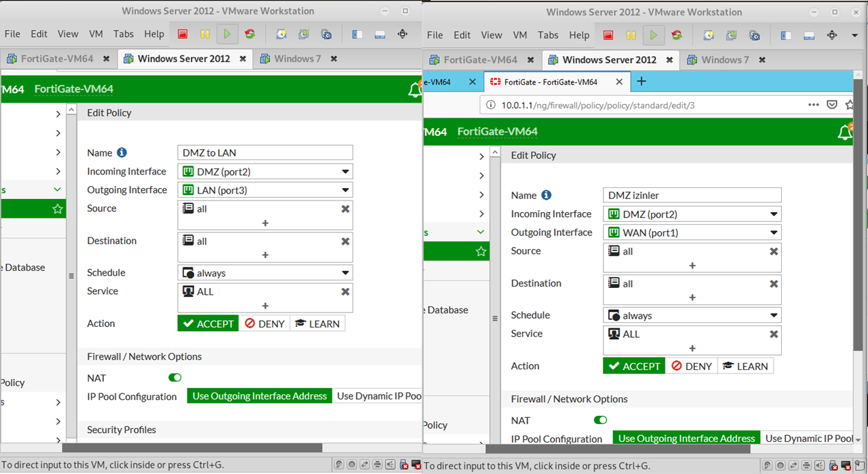The image size is (868, 474).
Task: Click the Name field containing DMZ izinler
Action: pyautogui.click(x=692, y=195)
